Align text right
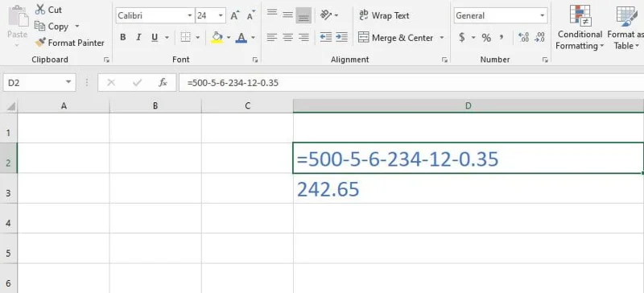 pyautogui.click(x=303, y=38)
